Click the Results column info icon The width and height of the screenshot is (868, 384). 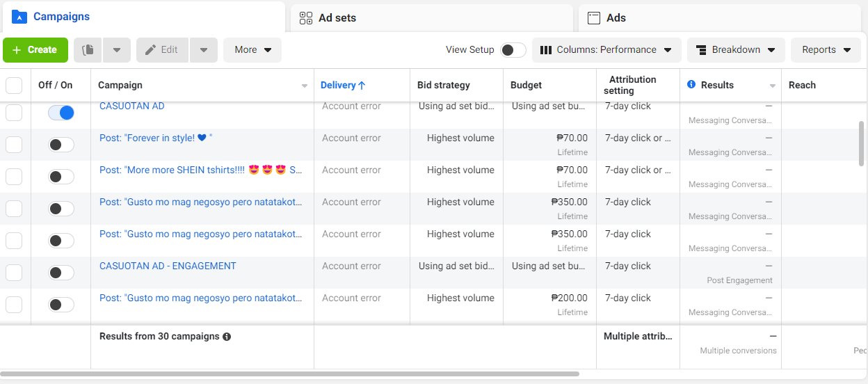(x=691, y=84)
